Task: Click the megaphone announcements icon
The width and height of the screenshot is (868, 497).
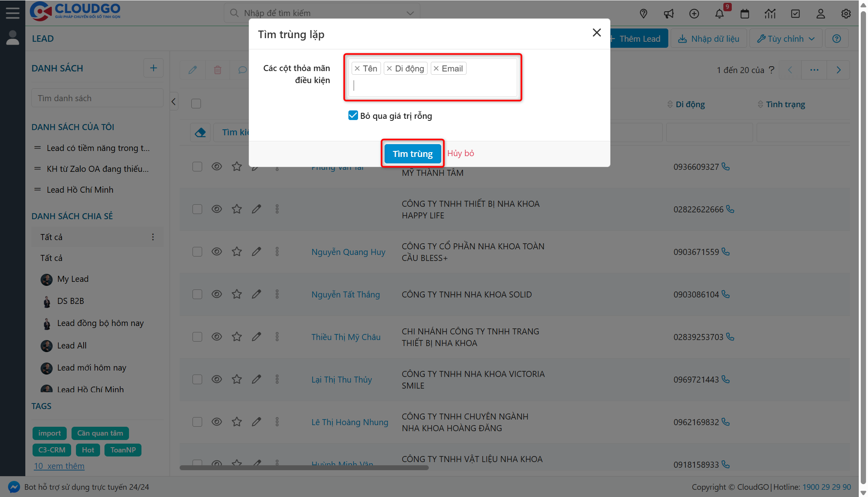Action: click(669, 13)
